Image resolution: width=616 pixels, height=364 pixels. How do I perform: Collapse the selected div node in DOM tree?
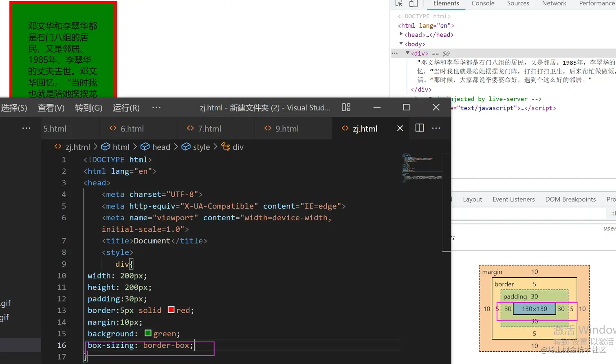click(407, 53)
